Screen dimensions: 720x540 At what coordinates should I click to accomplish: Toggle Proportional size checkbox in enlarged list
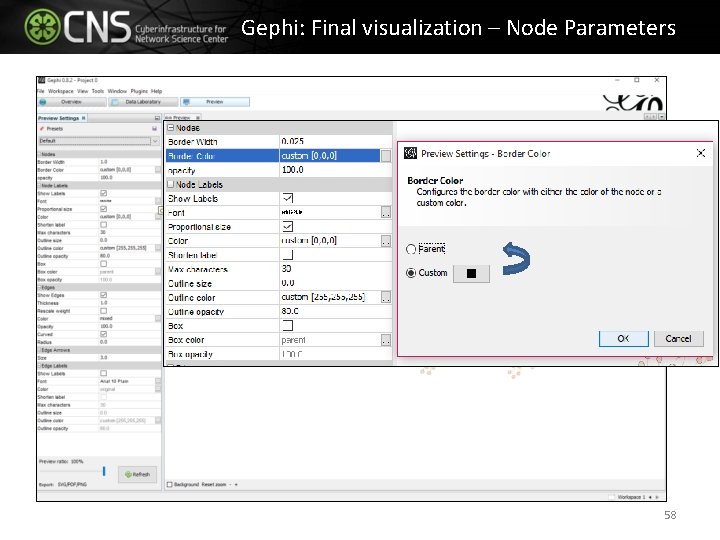click(288, 227)
